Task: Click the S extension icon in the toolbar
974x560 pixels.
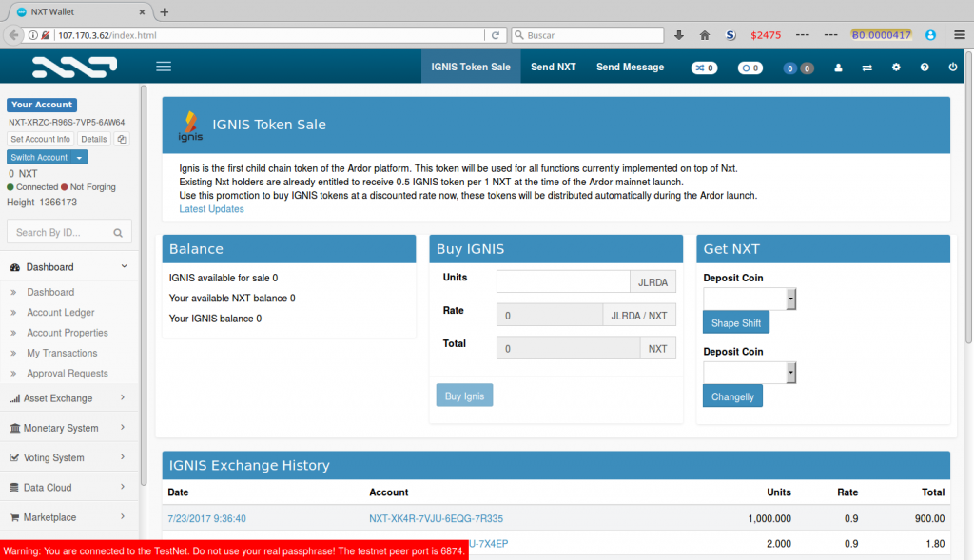Action: (730, 35)
